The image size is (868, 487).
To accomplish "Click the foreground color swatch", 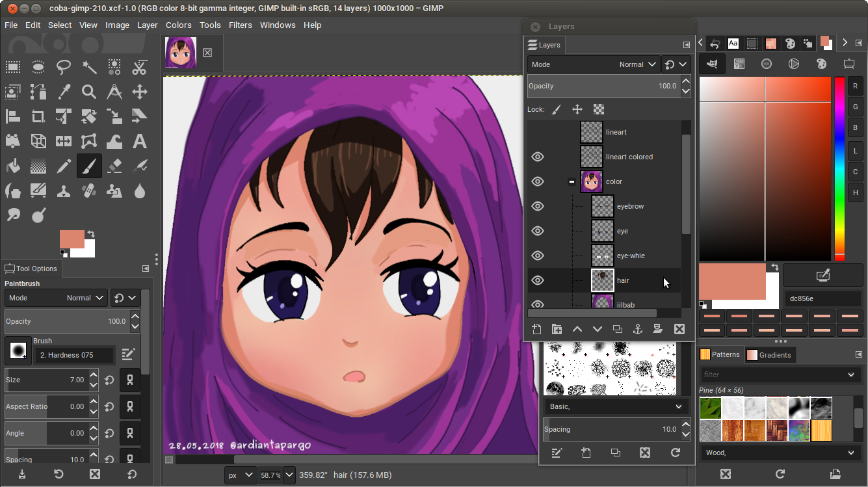I will point(71,239).
